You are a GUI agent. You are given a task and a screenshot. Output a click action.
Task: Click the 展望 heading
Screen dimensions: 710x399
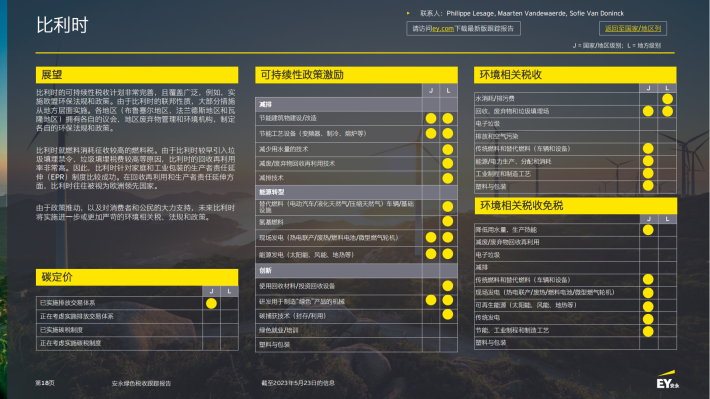coord(52,75)
